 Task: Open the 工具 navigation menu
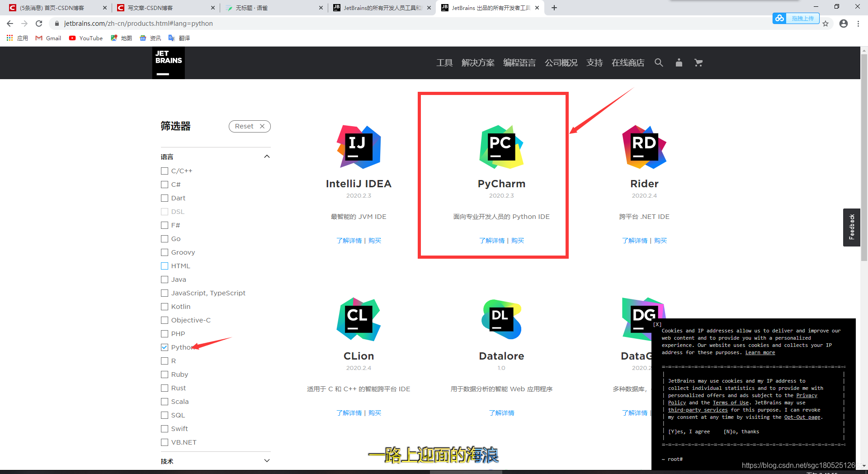(x=444, y=63)
